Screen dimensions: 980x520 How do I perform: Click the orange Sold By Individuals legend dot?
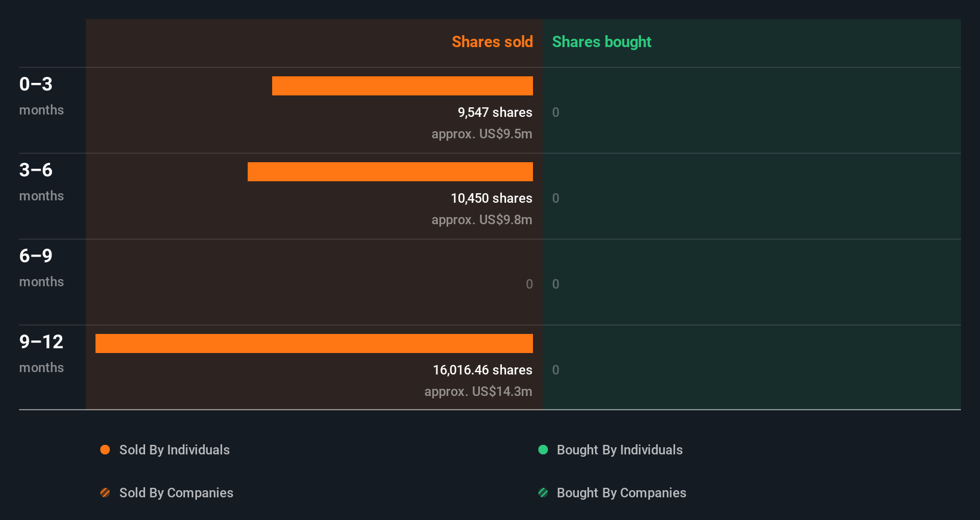click(x=105, y=450)
